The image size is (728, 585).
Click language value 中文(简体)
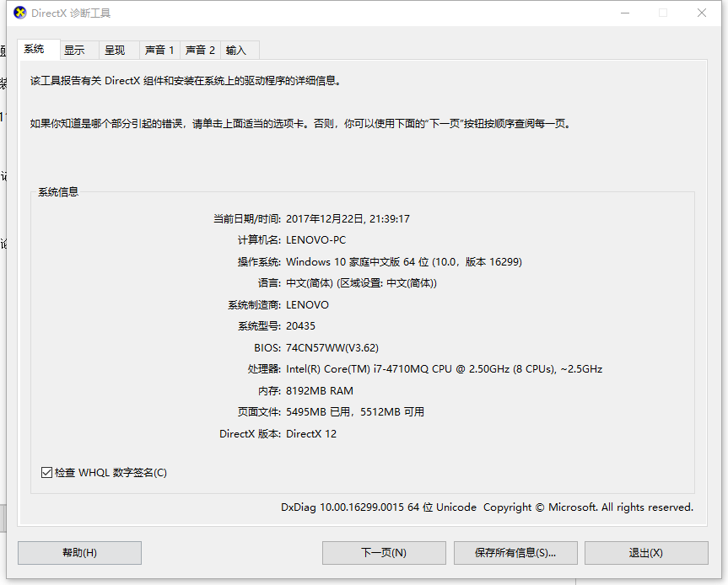coord(361,283)
